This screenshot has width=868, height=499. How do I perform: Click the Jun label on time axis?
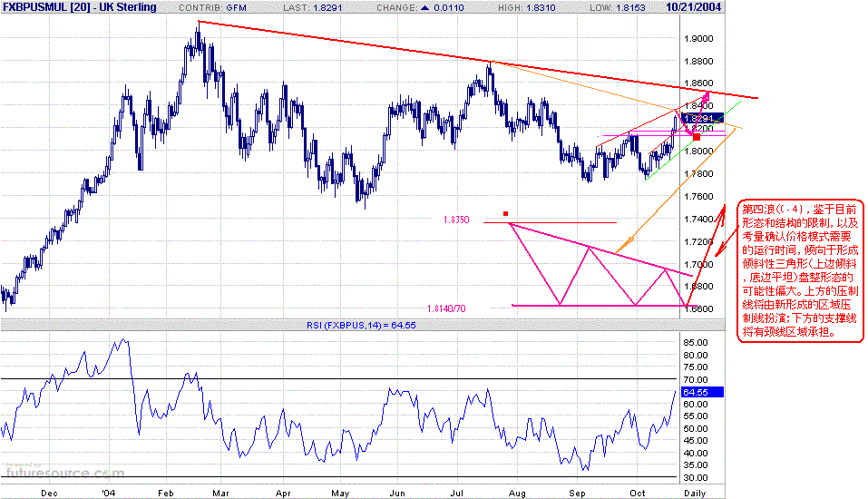coord(397,494)
